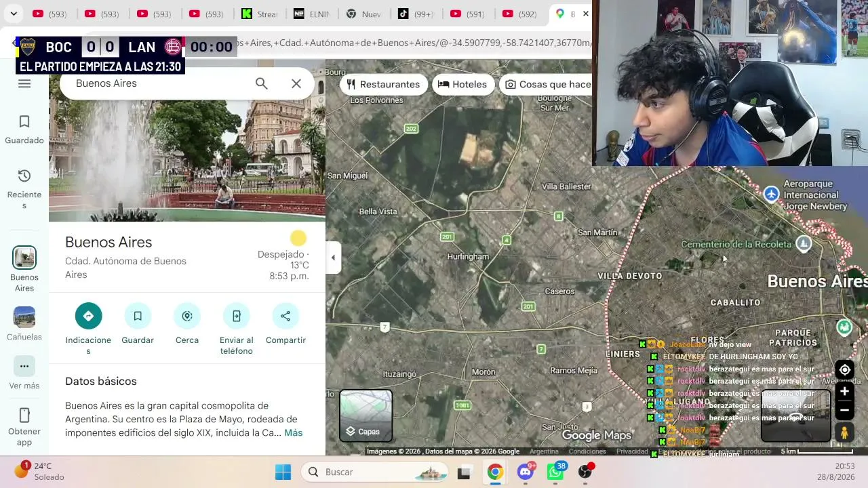Image resolution: width=868 pixels, height=488 pixels.
Task: Close the active Google Maps tab
Action: coord(586,14)
